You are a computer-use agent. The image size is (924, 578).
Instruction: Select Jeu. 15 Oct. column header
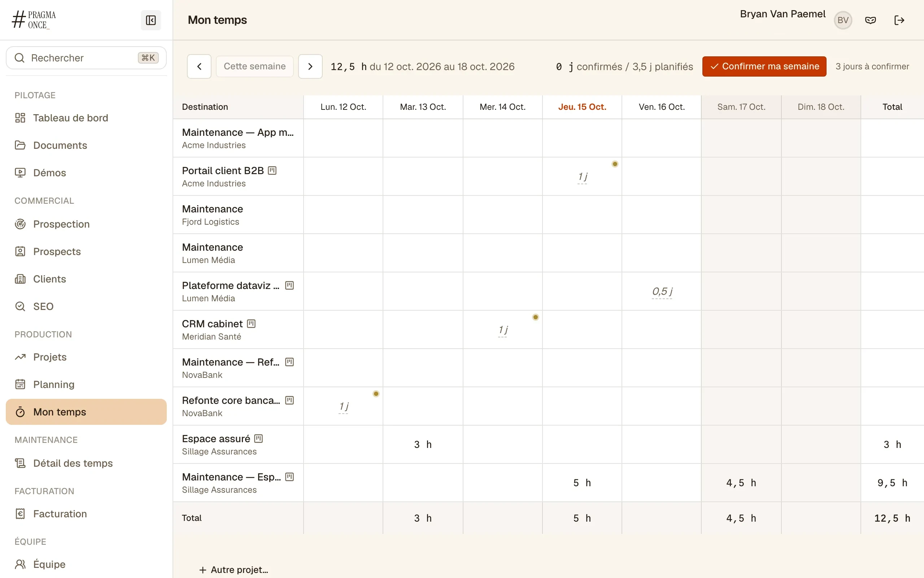point(582,107)
